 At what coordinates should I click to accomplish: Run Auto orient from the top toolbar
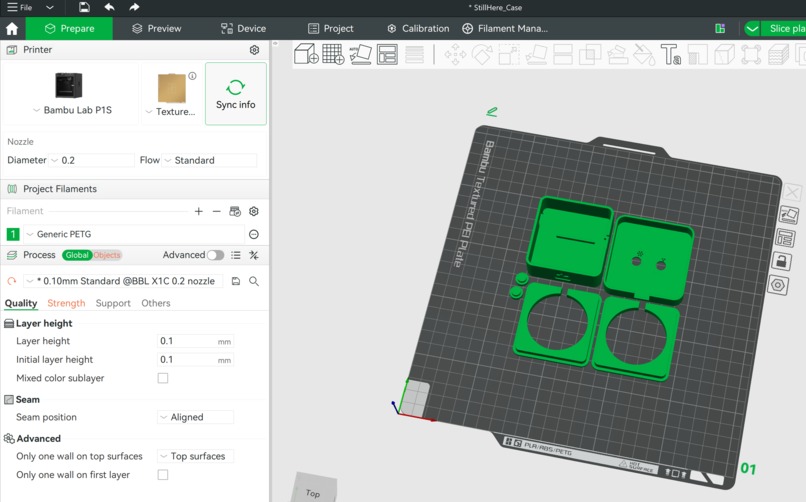(x=360, y=54)
